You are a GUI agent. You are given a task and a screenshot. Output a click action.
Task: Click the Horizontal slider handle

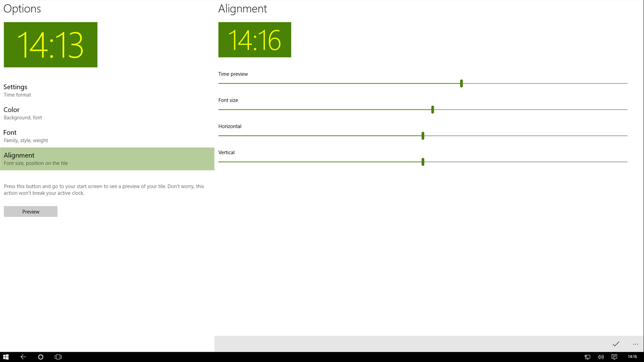[423, 136]
